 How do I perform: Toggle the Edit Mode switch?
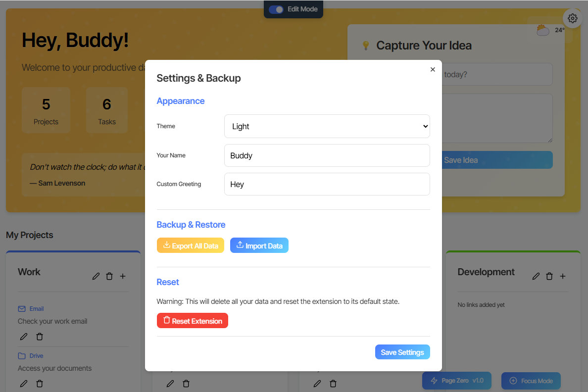point(276,9)
